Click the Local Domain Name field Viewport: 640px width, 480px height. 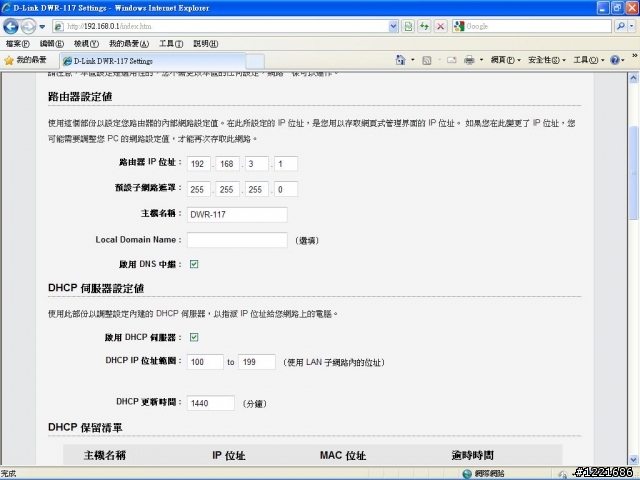point(237,240)
